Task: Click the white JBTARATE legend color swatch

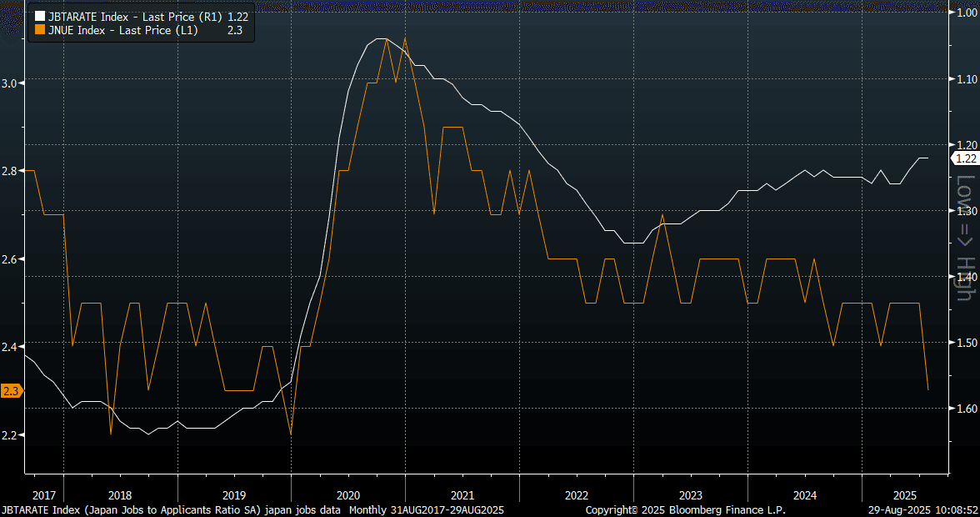Action: coord(39,16)
